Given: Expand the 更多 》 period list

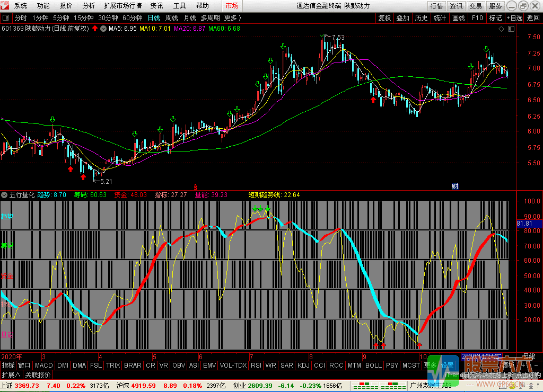Looking at the screenshot, I should tap(233, 18).
